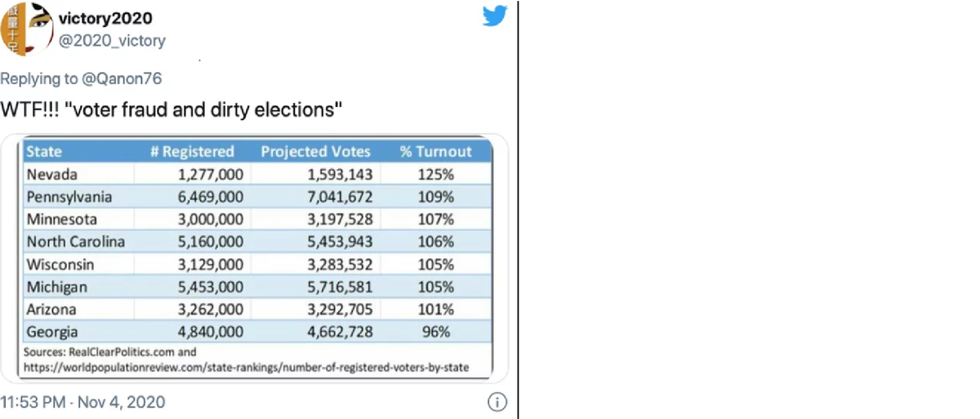
Task: Select the Pennsylvania row label
Action: coord(69,197)
